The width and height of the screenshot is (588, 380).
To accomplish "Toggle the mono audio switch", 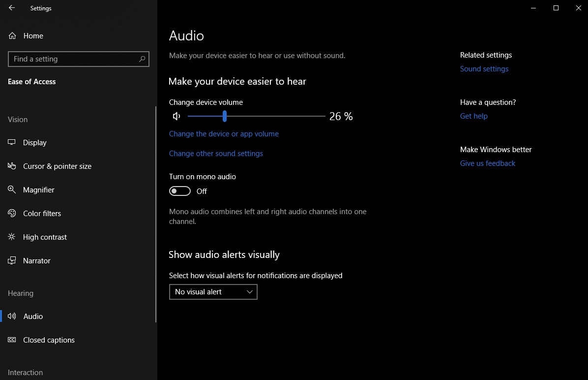I will pos(179,191).
